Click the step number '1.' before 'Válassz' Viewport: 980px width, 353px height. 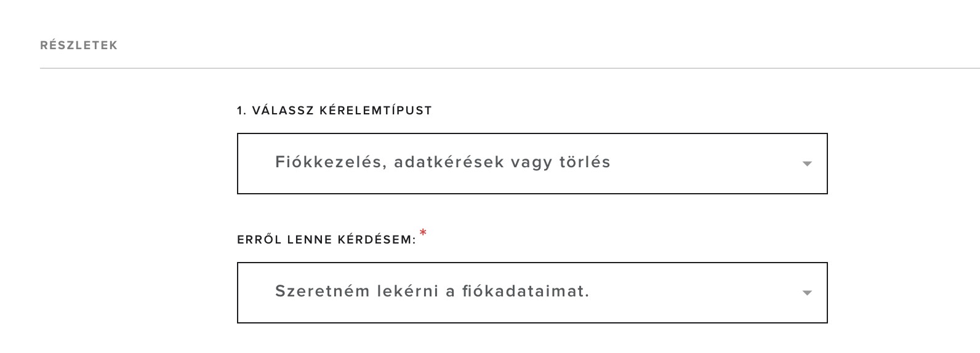pyautogui.click(x=241, y=111)
